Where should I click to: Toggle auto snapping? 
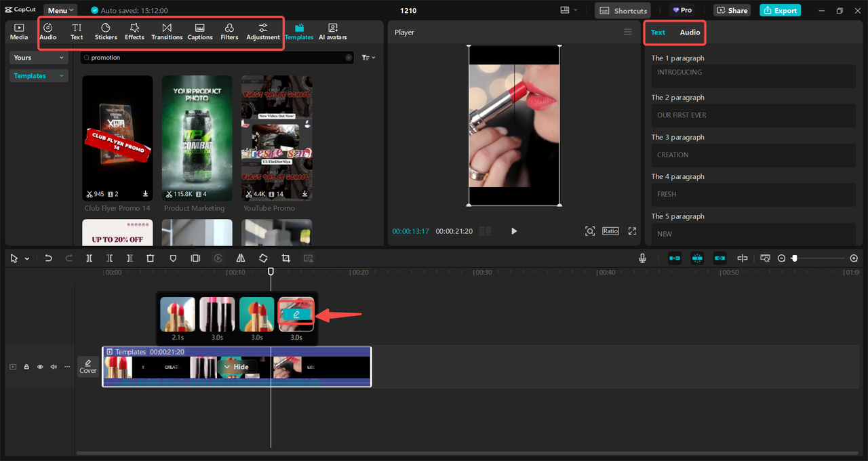coord(697,258)
